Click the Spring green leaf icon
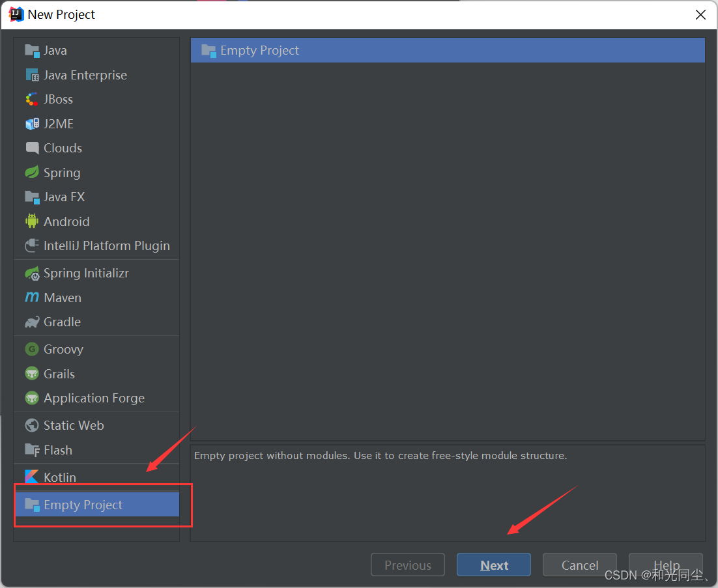The image size is (718, 588). (x=32, y=173)
